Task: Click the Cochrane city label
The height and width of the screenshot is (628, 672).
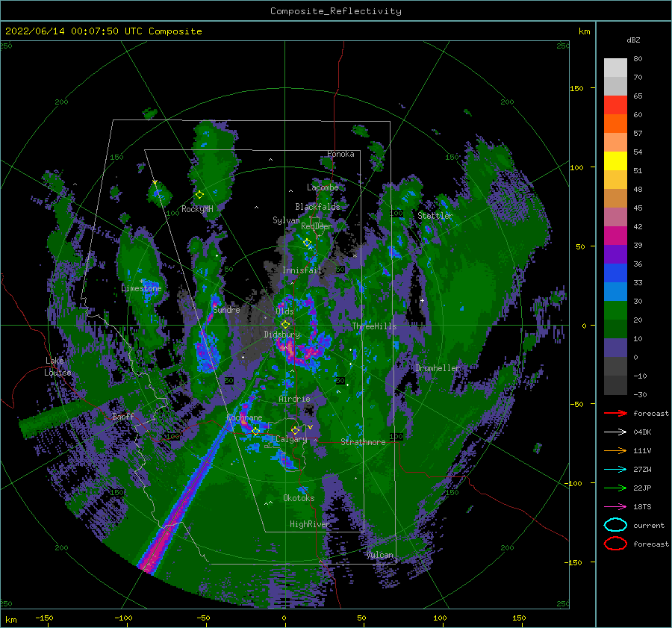Action: [244, 417]
